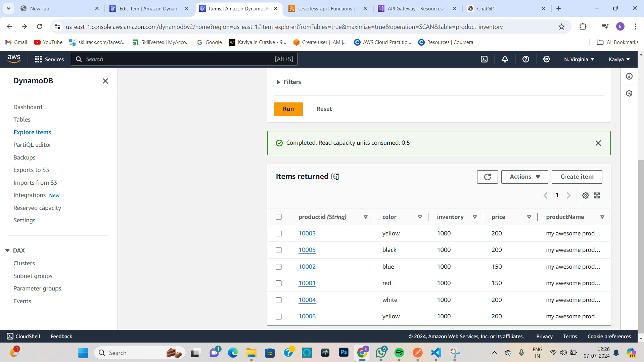Image resolution: width=644 pixels, height=362 pixels.
Task: Open the info panel icon on right
Action: (630, 77)
